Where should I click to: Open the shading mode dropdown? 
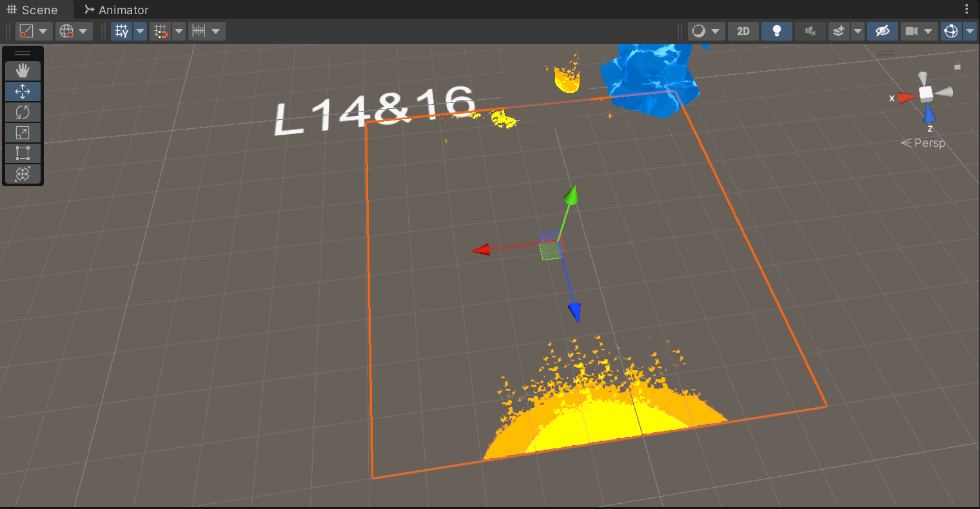716,31
